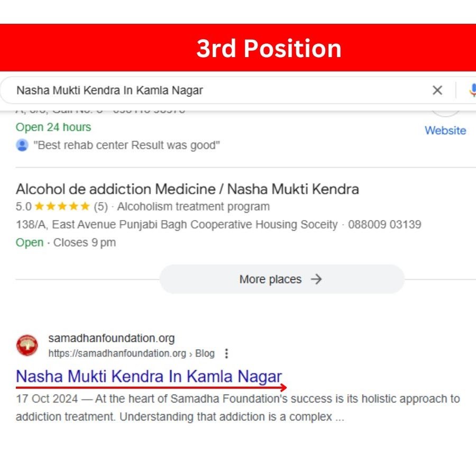476x476 pixels.
Task: Click the https://samadhanfoundation.org › Blog breadcrumb
Action: (x=131, y=353)
